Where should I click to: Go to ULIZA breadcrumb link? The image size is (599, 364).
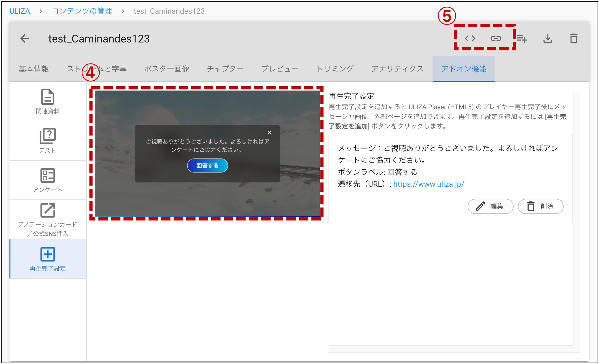click(x=20, y=11)
